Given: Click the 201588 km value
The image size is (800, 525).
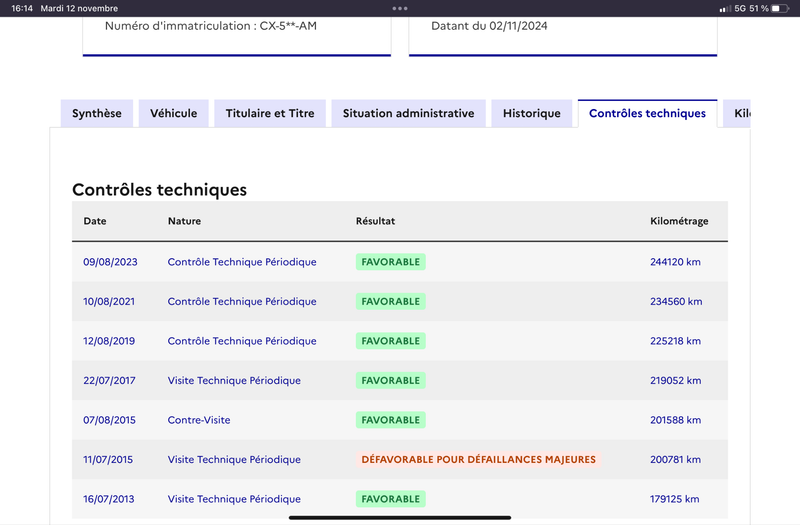Looking at the screenshot, I should (676, 420).
